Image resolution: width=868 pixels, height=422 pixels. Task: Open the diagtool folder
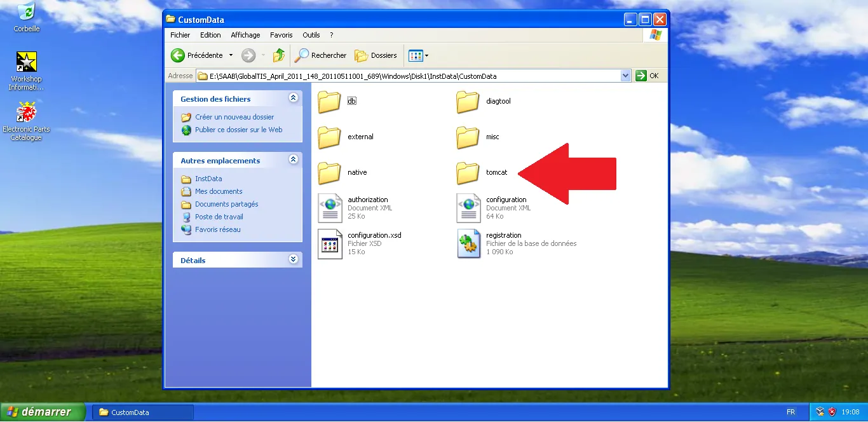click(468, 101)
